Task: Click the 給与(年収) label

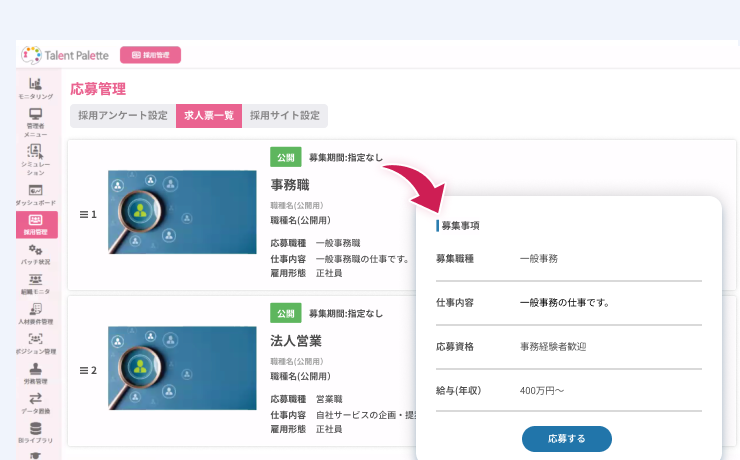Action: (x=458, y=391)
